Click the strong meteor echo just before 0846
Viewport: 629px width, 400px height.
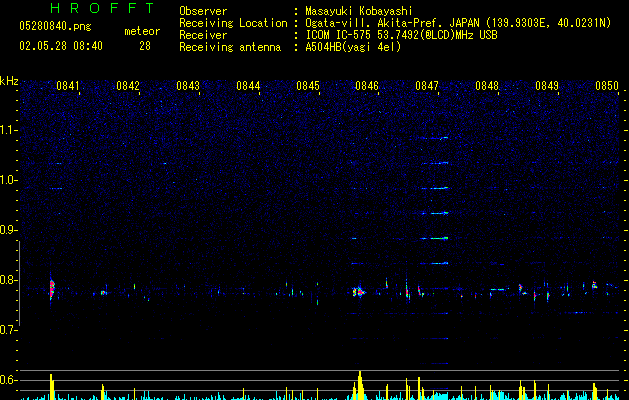click(359, 292)
